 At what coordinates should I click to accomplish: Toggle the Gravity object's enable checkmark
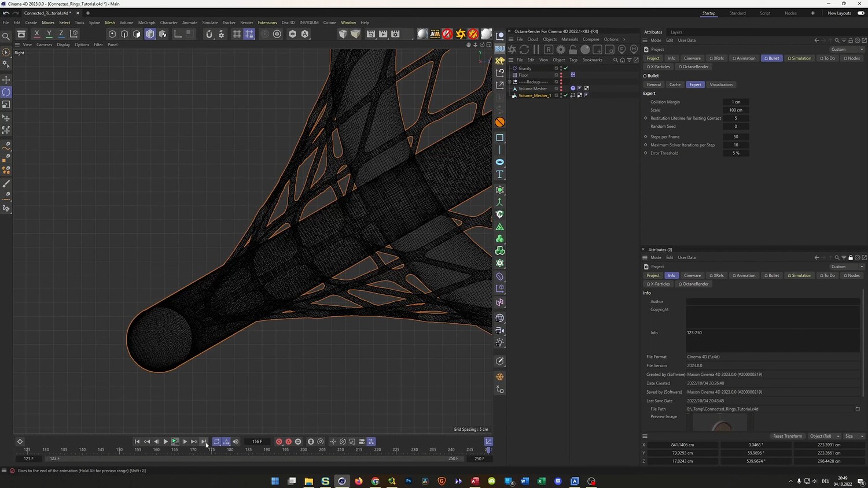point(566,68)
